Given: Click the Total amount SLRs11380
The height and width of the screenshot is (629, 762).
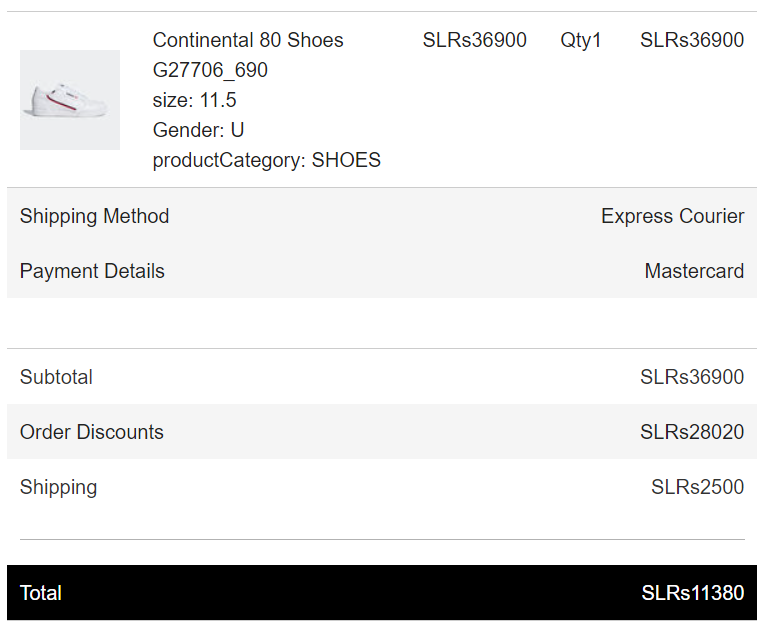Looking at the screenshot, I should 693,593.
